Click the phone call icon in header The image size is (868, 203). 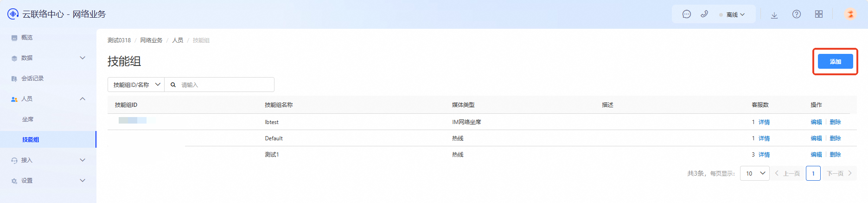pyautogui.click(x=704, y=14)
